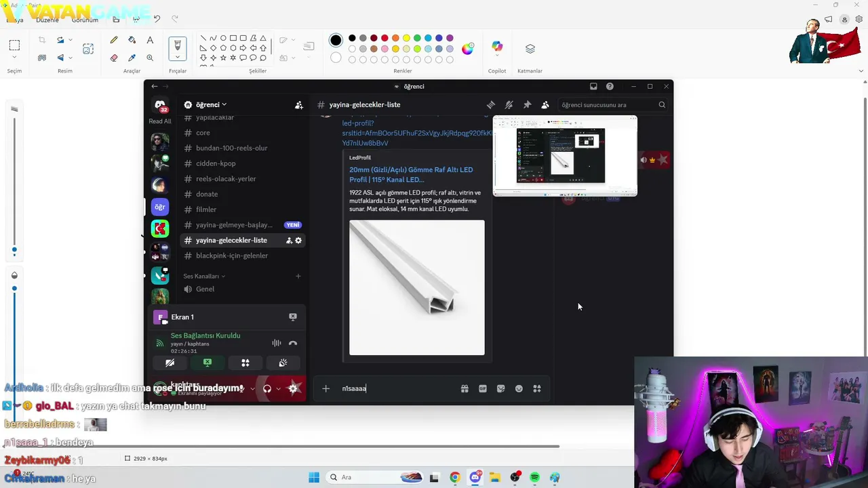Screen dimensions: 868x488
Task: Click the Crop tool in Paint
Action: coord(42,41)
